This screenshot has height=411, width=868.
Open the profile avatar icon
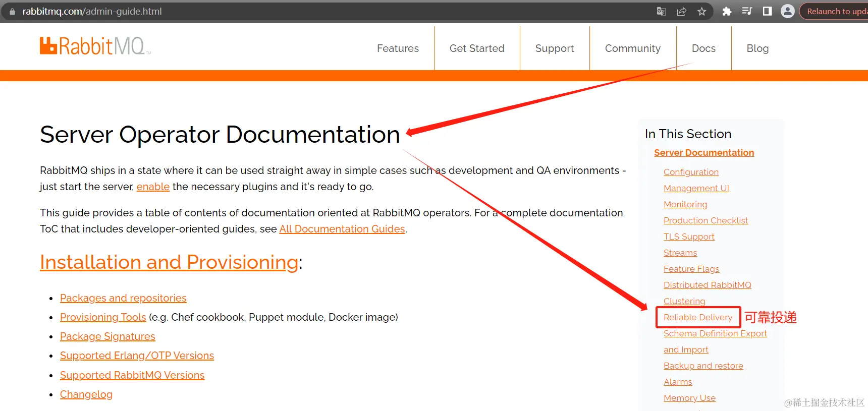tap(787, 11)
